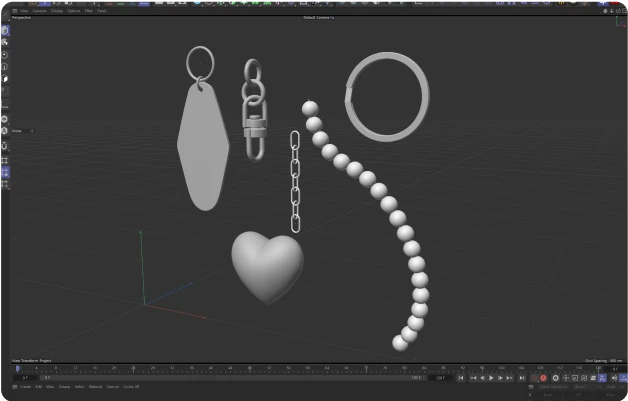The image size is (628, 401).
Task: Toggle Autokeying red 'A' button
Action: [543, 378]
